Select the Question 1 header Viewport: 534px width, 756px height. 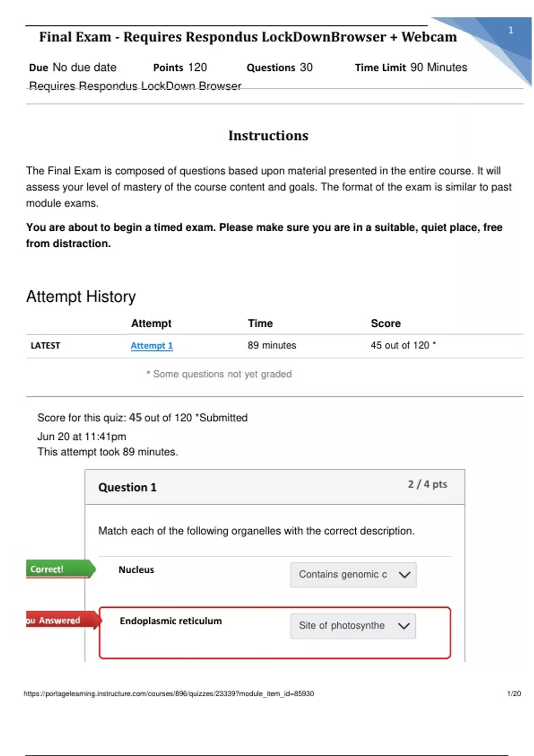127,487
